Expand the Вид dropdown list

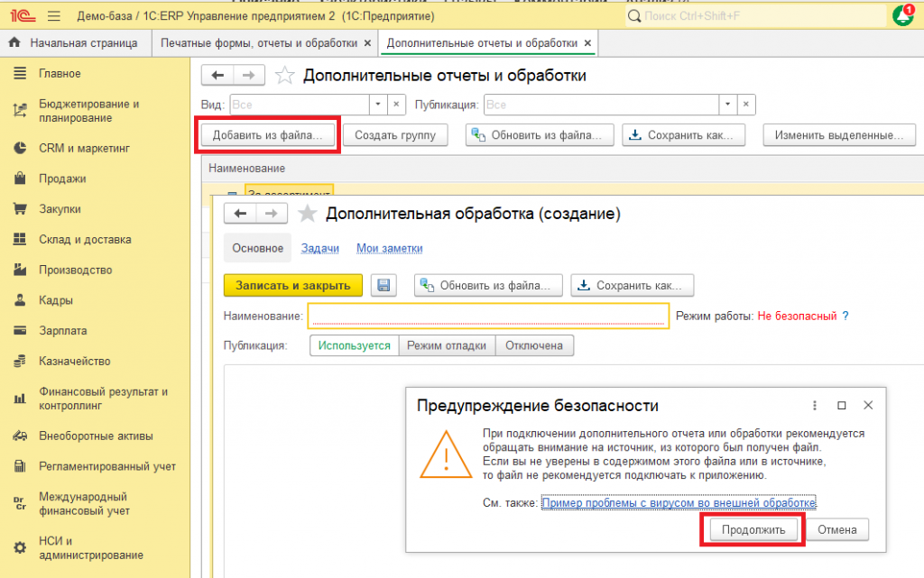(378, 105)
